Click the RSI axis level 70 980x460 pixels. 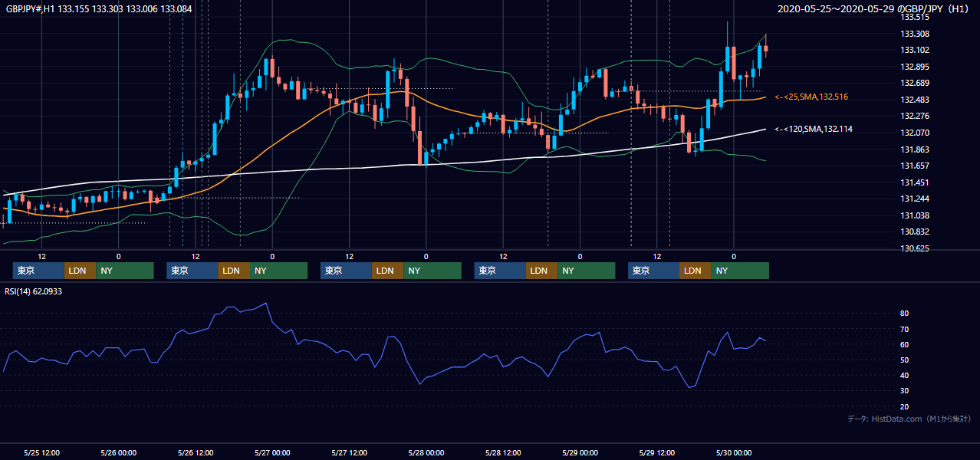click(905, 329)
